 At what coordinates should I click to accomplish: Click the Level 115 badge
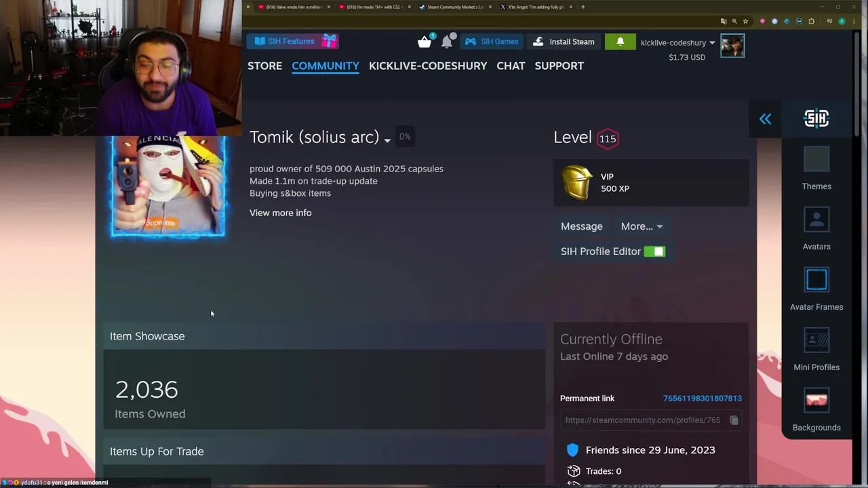608,139
